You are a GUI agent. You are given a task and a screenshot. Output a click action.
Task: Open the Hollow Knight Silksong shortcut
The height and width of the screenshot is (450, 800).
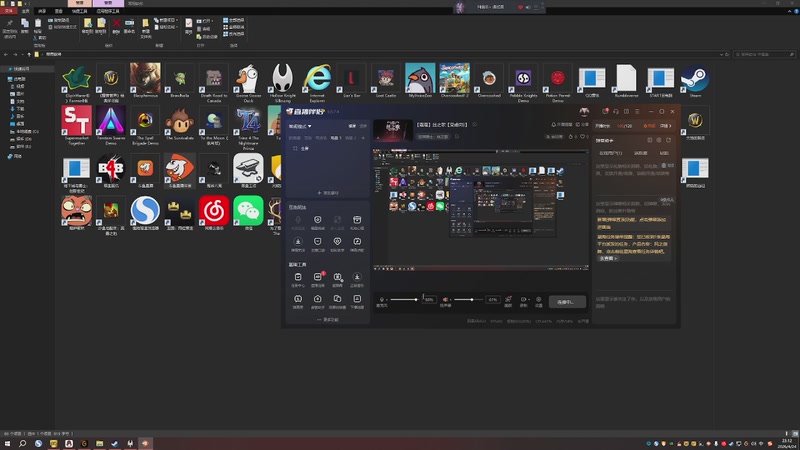(x=282, y=83)
